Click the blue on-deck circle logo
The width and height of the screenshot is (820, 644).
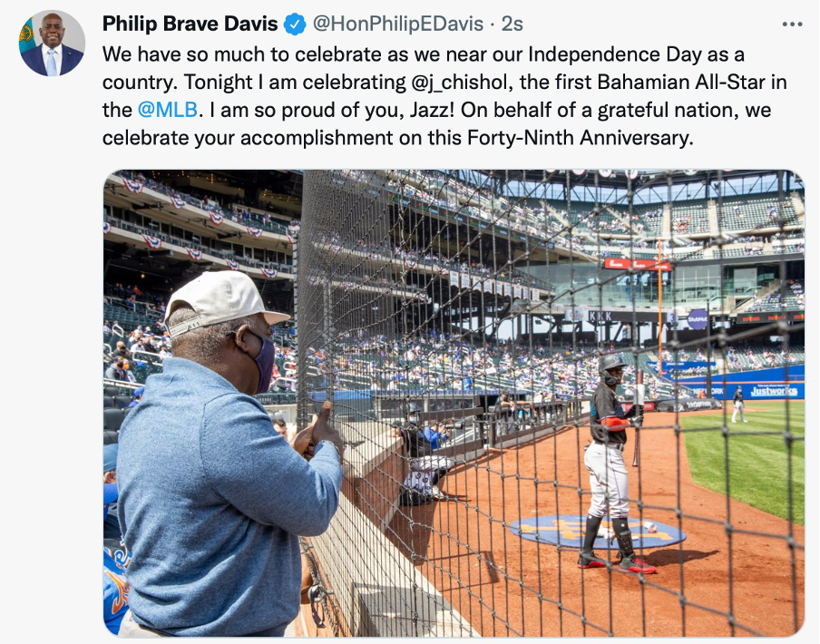tap(597, 532)
